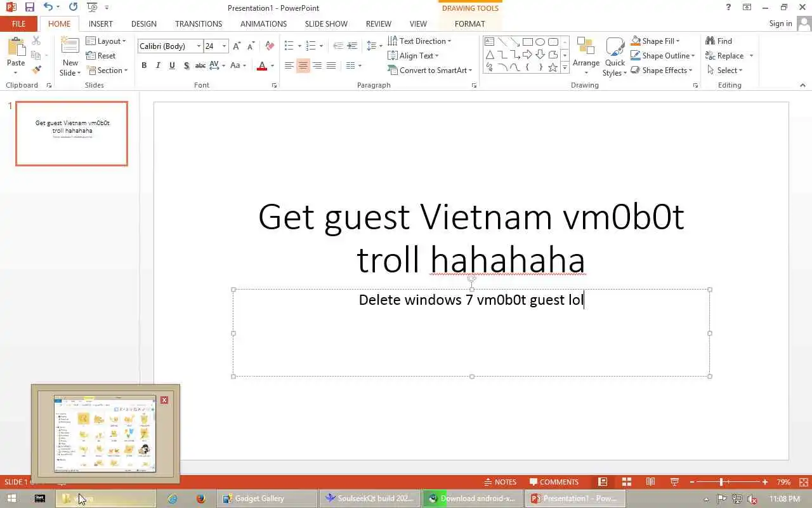Fit slide to current window
Viewport: 812px width, 508px height.
pyautogui.click(x=804, y=482)
